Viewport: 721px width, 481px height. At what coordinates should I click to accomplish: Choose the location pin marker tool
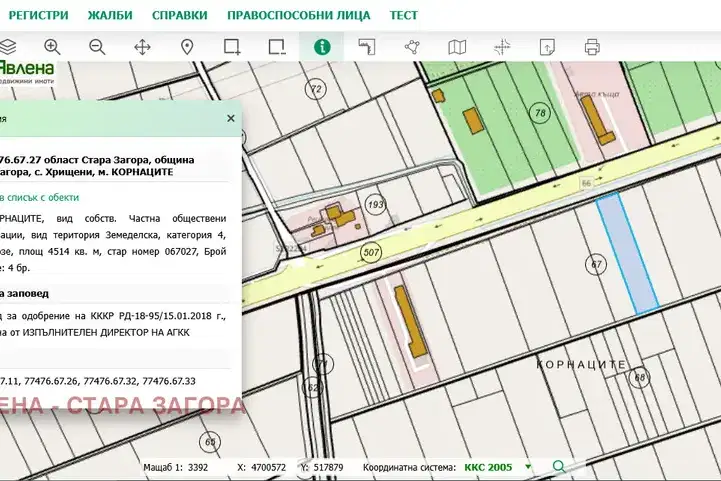tap(187, 47)
